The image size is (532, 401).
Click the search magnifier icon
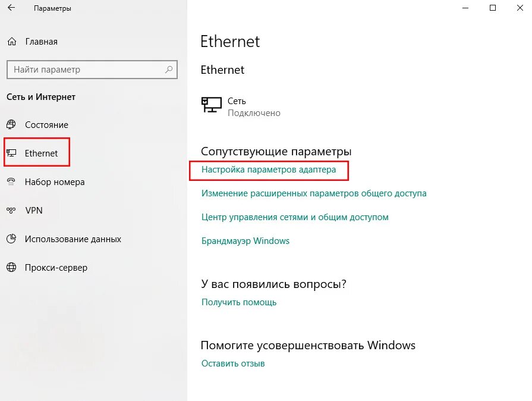tap(169, 70)
